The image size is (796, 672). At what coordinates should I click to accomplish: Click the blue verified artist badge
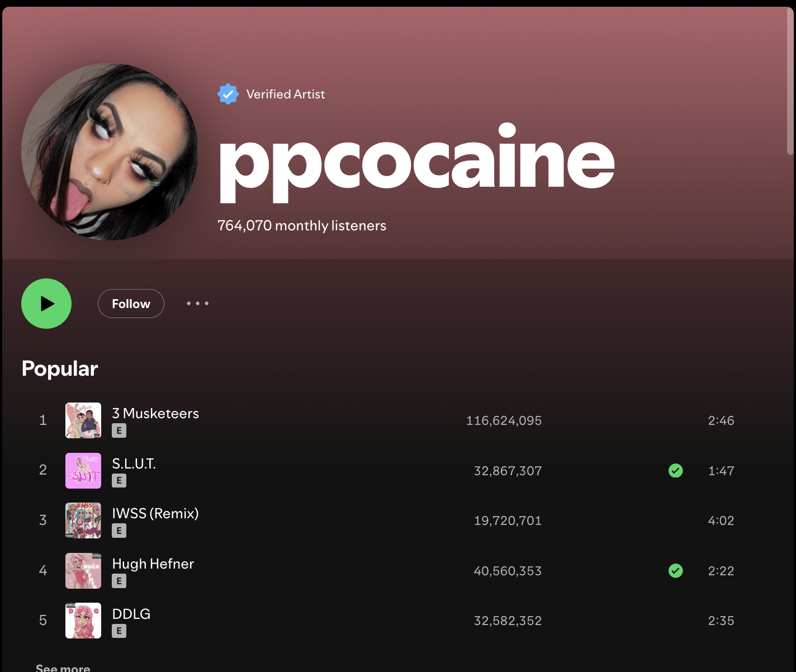[228, 94]
